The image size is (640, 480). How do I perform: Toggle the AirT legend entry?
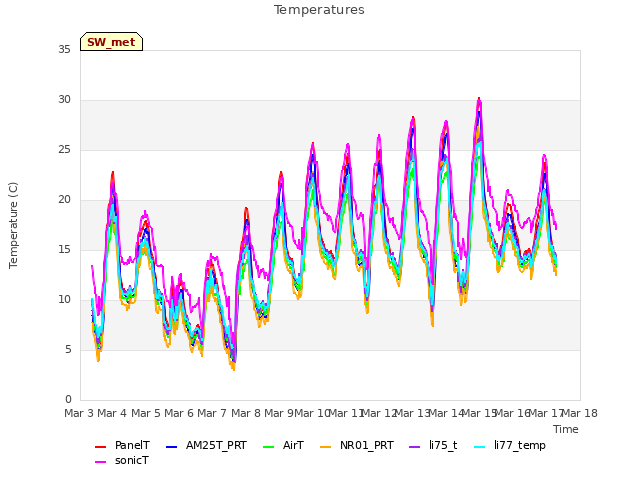[284, 445]
